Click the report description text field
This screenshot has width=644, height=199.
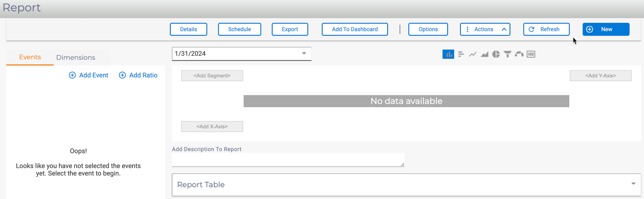click(288, 160)
